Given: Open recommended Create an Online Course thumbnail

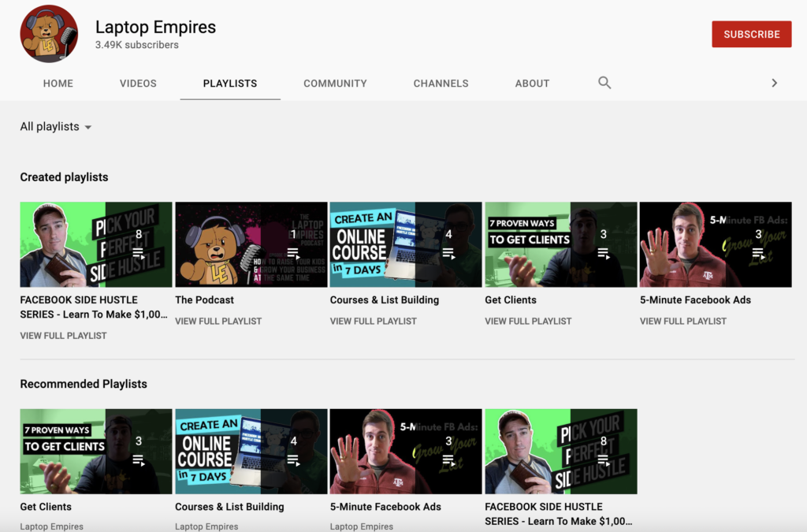Looking at the screenshot, I should click(x=251, y=452).
